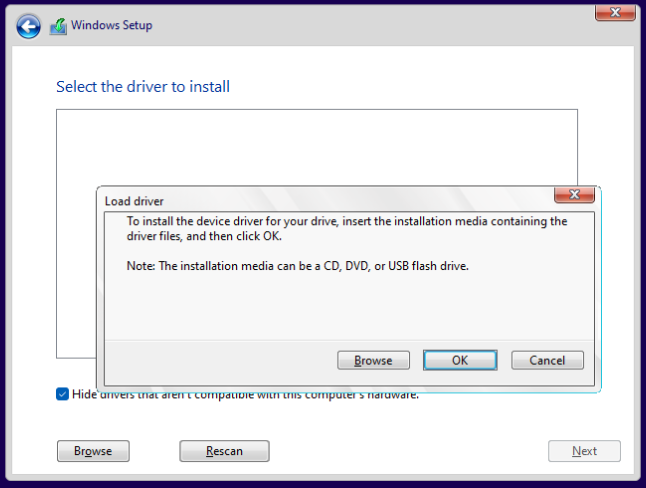Image resolution: width=646 pixels, height=488 pixels.
Task: Confirm the Load driver dialog with OK
Action: coord(460,360)
